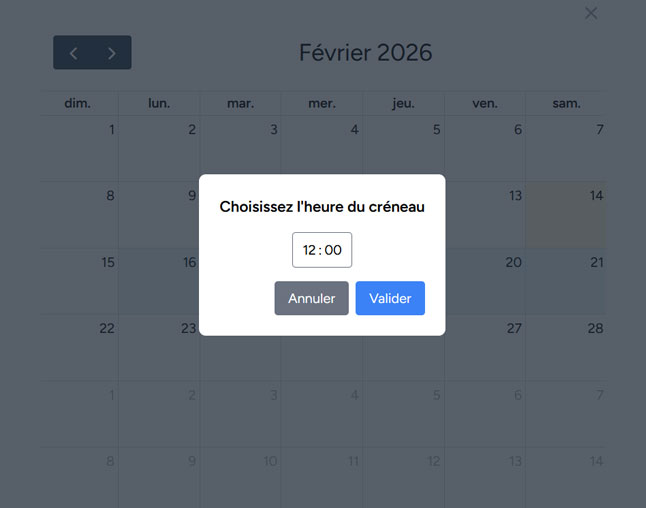The height and width of the screenshot is (508, 646).
Task: Click the dim. column header
Action: point(78,103)
